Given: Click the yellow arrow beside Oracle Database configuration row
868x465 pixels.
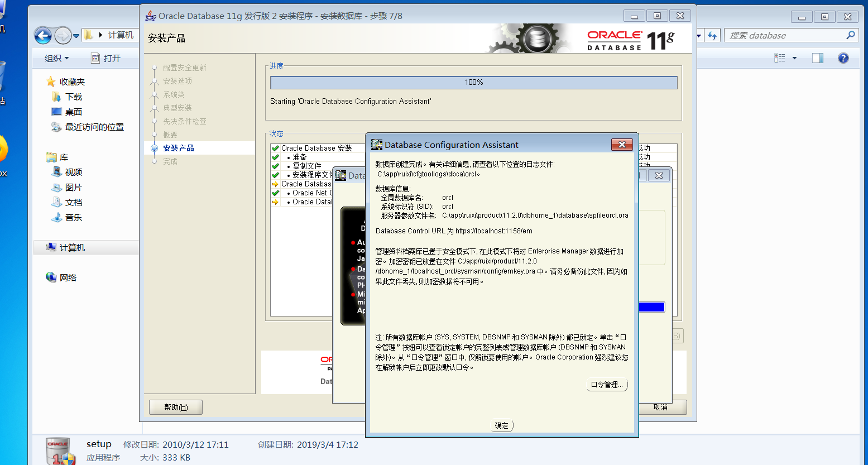Looking at the screenshot, I should 275,184.
